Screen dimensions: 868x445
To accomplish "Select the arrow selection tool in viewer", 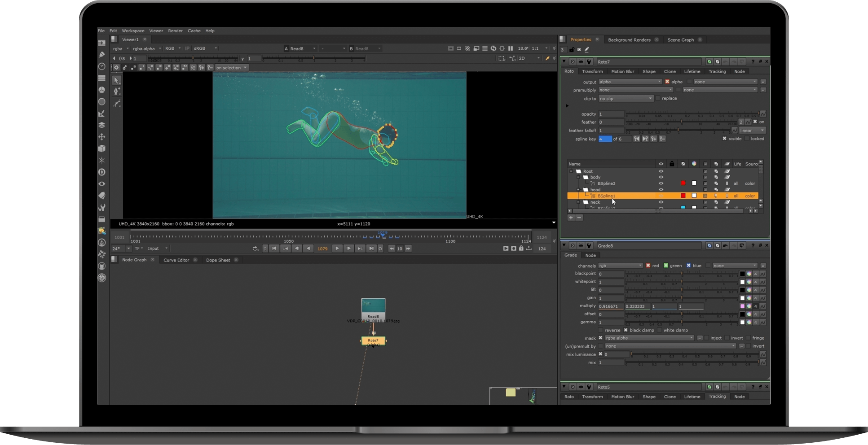I will [x=116, y=80].
